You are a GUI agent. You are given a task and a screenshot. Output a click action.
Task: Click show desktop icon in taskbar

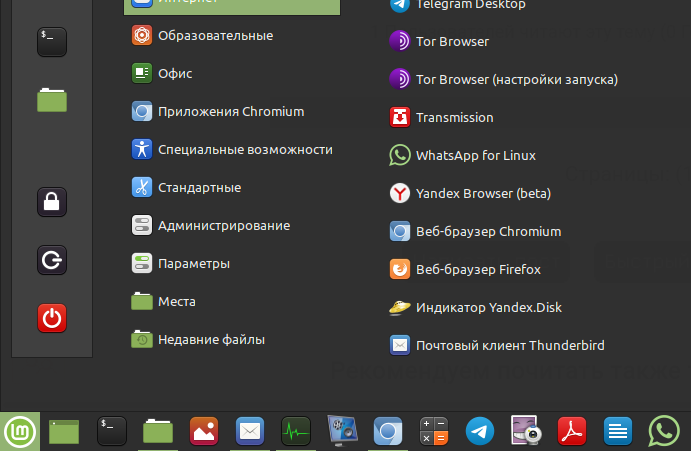(x=64, y=432)
